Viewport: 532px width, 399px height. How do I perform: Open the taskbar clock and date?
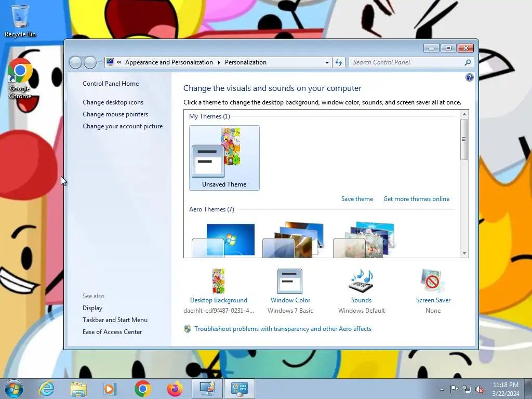click(506, 389)
